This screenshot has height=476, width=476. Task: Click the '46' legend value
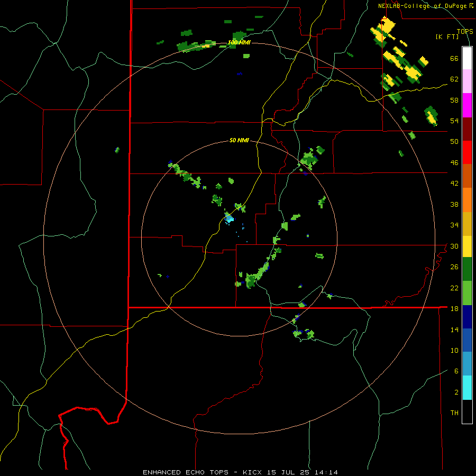pos(454,163)
